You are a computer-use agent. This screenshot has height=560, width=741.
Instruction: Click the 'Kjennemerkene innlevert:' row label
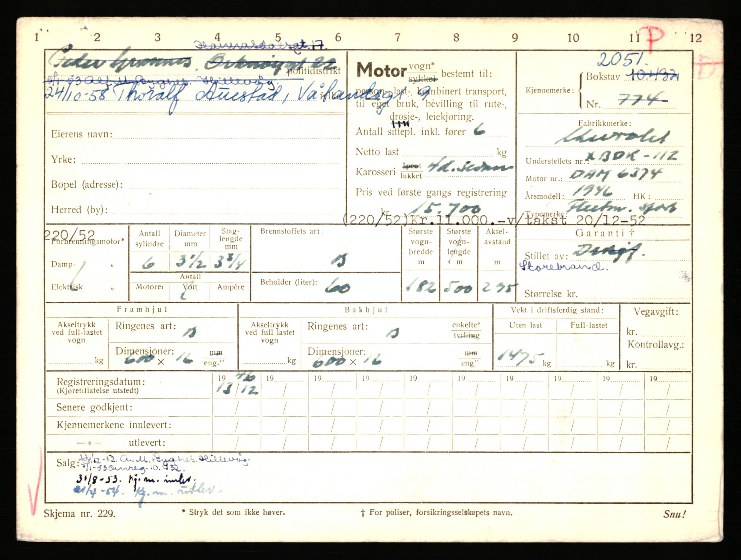tap(114, 425)
